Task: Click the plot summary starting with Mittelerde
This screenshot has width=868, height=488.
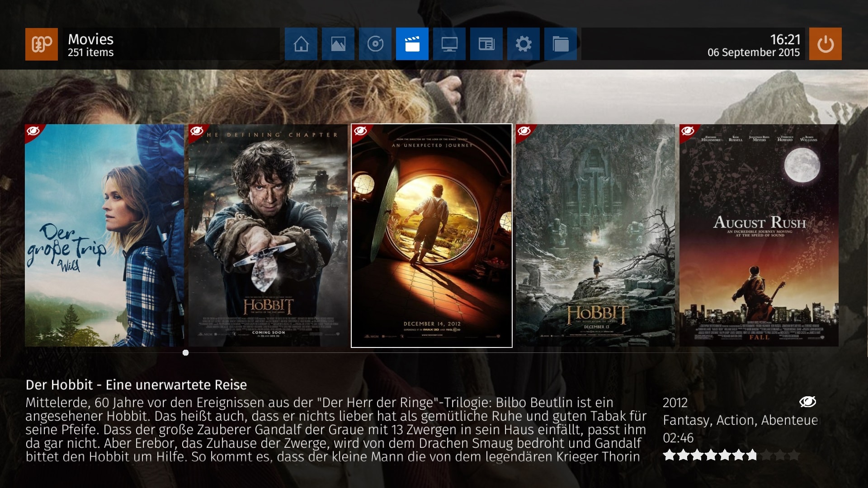Action: click(336, 429)
